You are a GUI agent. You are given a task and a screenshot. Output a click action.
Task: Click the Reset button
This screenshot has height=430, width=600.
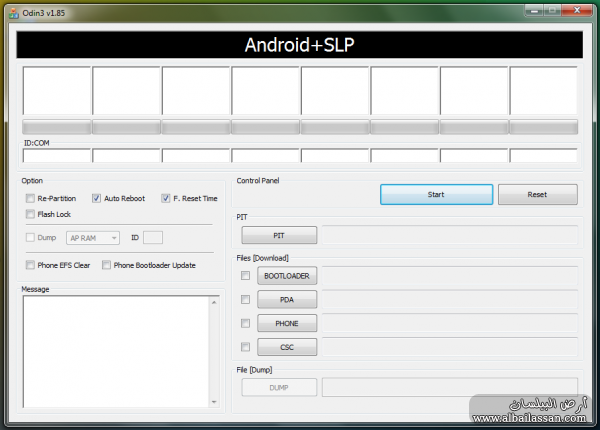click(x=538, y=194)
